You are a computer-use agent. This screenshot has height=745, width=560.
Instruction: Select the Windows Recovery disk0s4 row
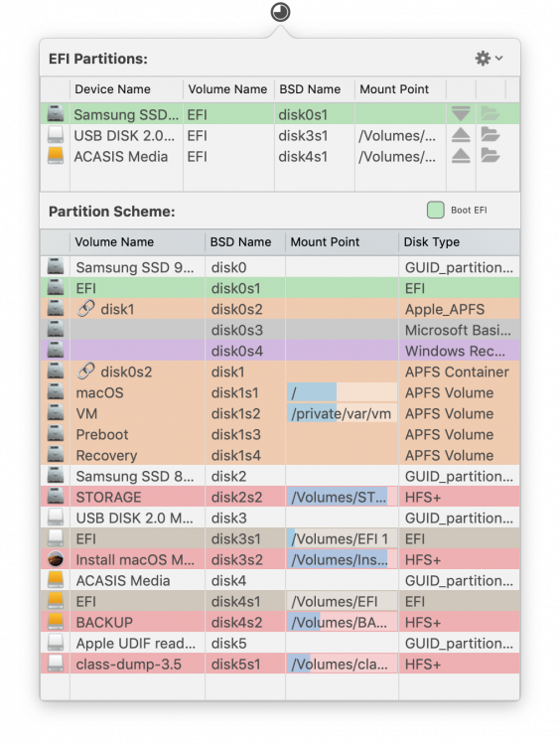pos(280,351)
